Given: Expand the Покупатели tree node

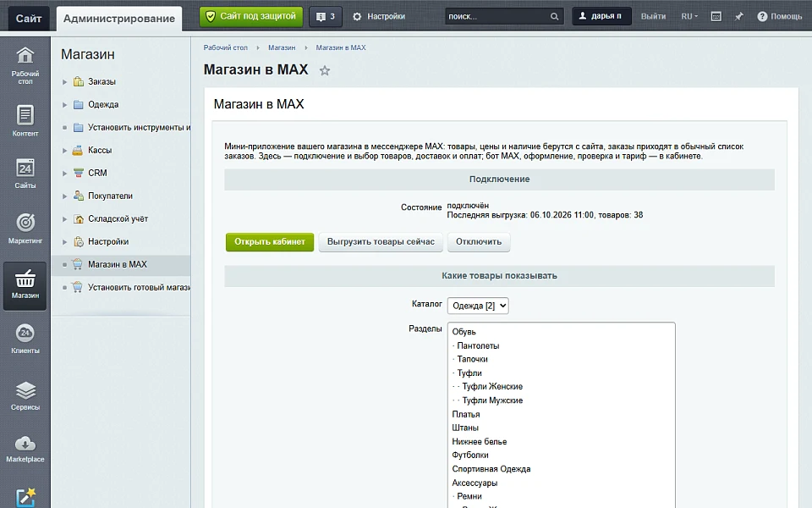Looking at the screenshot, I should [x=65, y=196].
